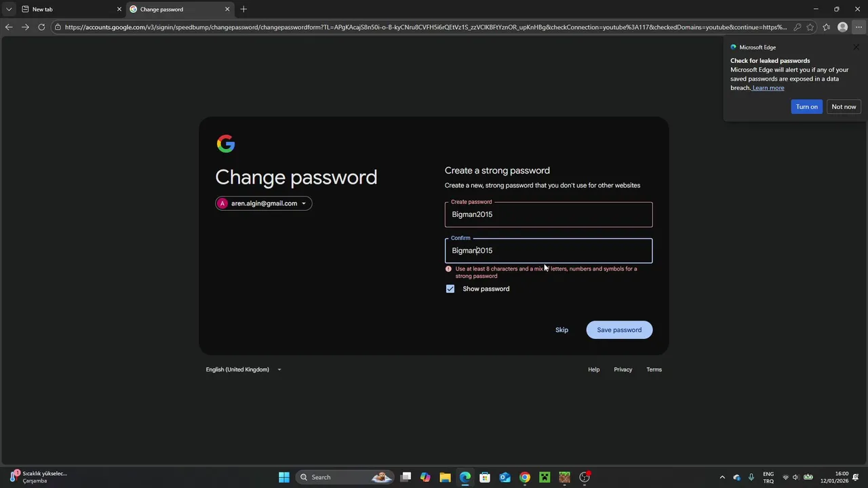The image size is (868, 488).
Task: Show hidden system tray icons
Action: coord(722,477)
